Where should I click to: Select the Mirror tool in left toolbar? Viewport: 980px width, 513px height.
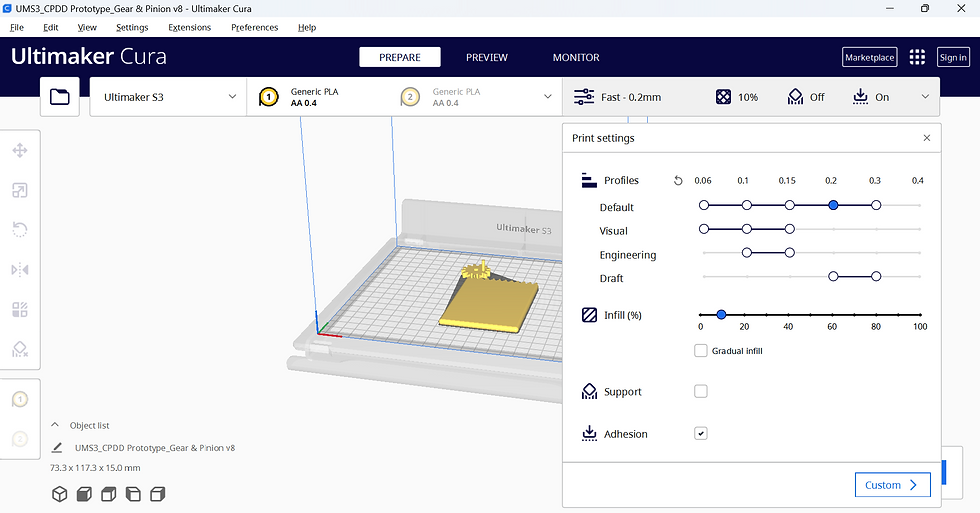click(20, 270)
